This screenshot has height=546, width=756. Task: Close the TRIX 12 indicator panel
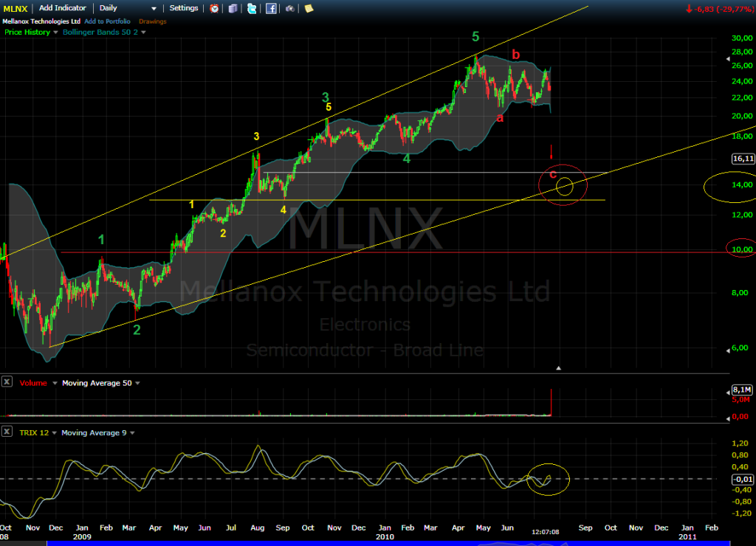[7, 432]
